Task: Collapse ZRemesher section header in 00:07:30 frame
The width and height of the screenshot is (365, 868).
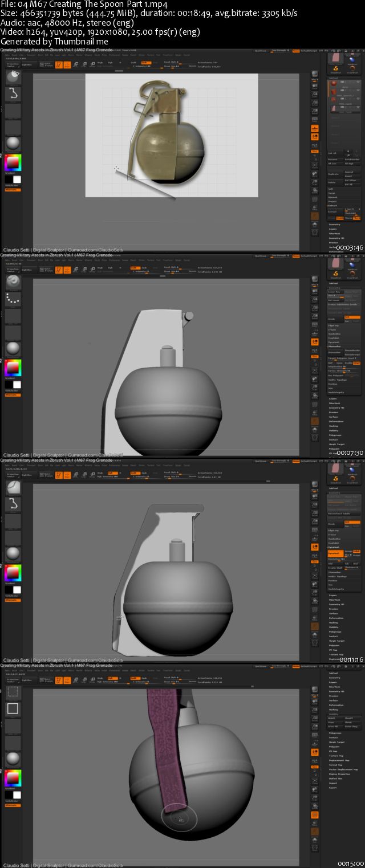Action: 335,347
